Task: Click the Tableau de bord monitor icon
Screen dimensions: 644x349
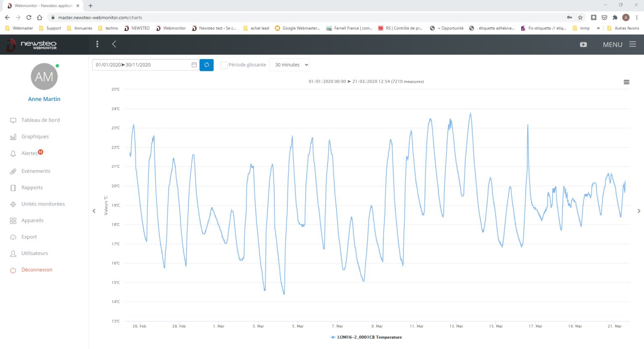Action: click(13, 120)
